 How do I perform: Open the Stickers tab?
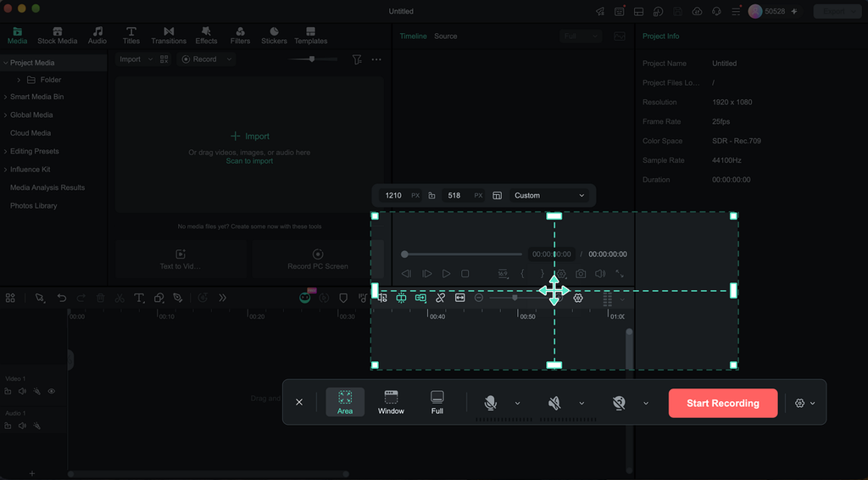pos(274,36)
